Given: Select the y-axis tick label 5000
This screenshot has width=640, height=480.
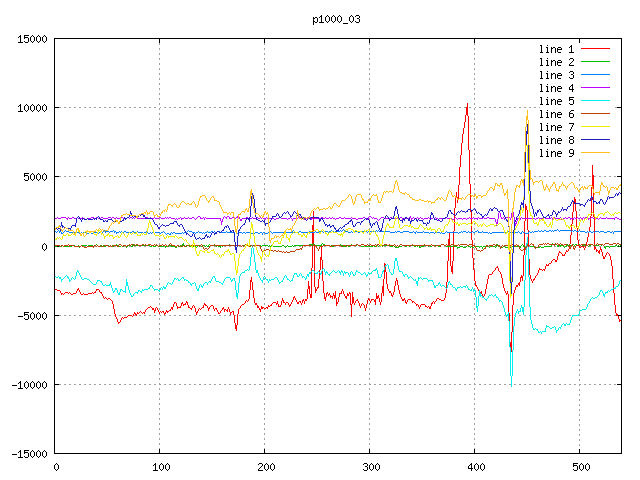Looking at the screenshot, I should 35,177.
